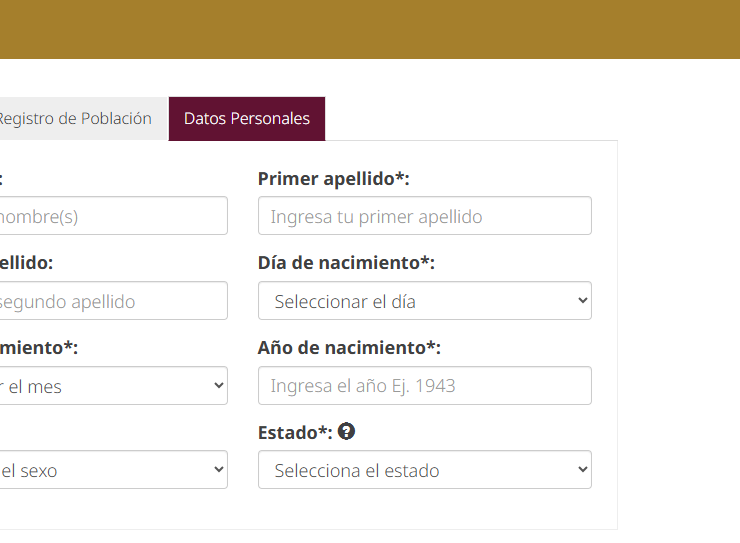This screenshot has height=543, width=740.
Task: Click the Estado help question mark icon
Action: [x=346, y=431]
